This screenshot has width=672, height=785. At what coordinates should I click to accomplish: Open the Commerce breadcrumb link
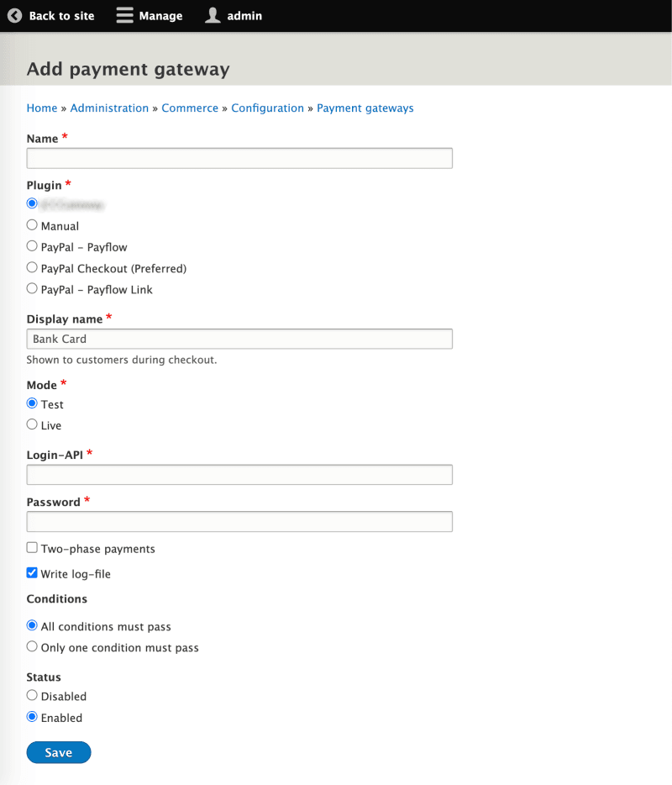[x=190, y=108]
